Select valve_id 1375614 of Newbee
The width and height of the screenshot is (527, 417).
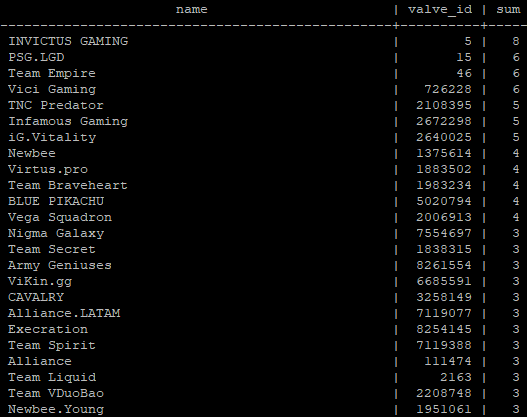click(x=444, y=153)
